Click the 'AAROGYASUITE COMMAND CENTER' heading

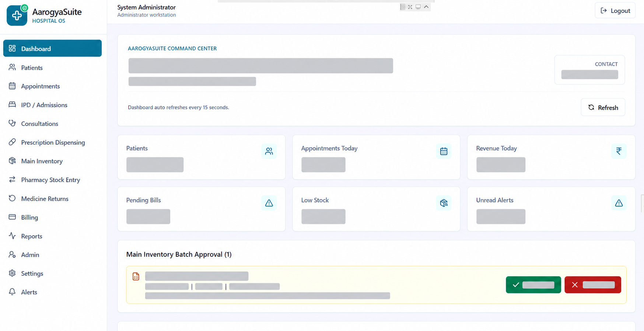[x=172, y=48]
